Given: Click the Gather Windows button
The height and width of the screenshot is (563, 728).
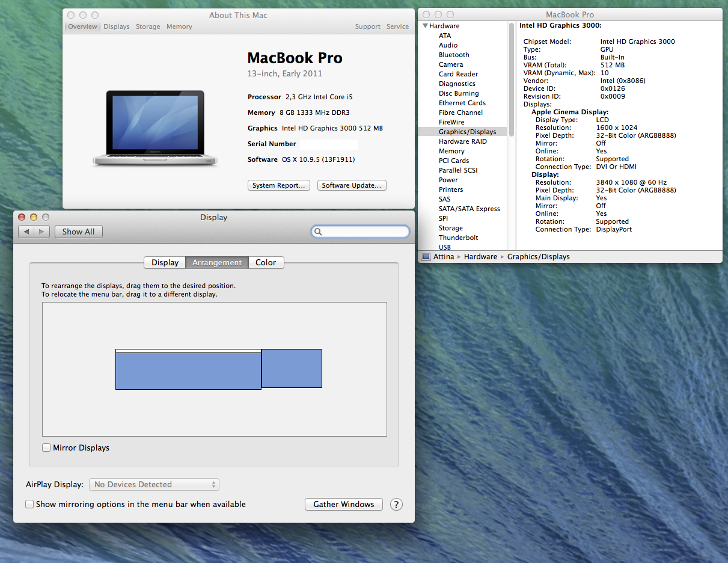Looking at the screenshot, I should coord(344,504).
